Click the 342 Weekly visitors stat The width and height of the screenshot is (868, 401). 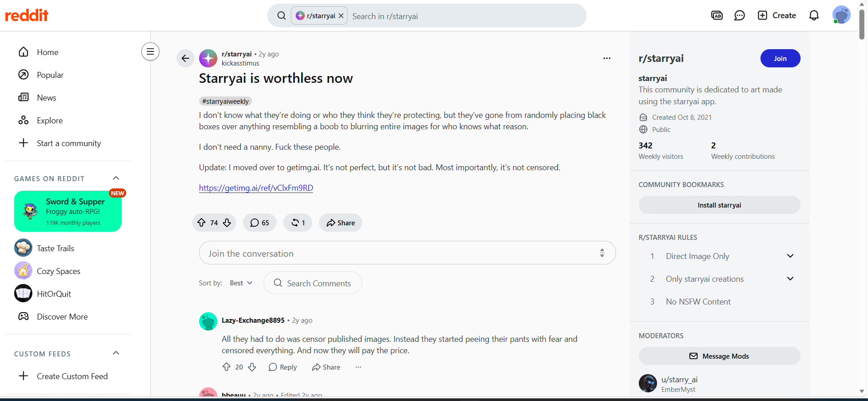click(661, 151)
